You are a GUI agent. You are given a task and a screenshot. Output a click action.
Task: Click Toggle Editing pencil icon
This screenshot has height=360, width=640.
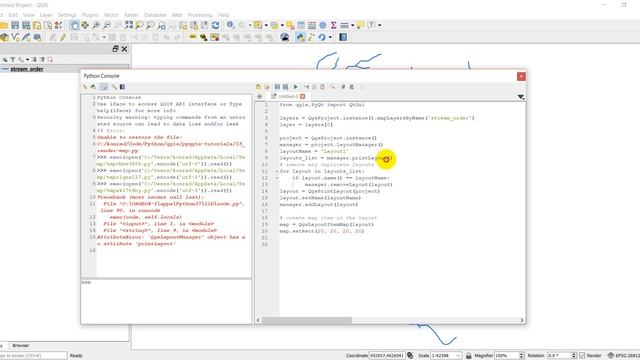point(63,38)
